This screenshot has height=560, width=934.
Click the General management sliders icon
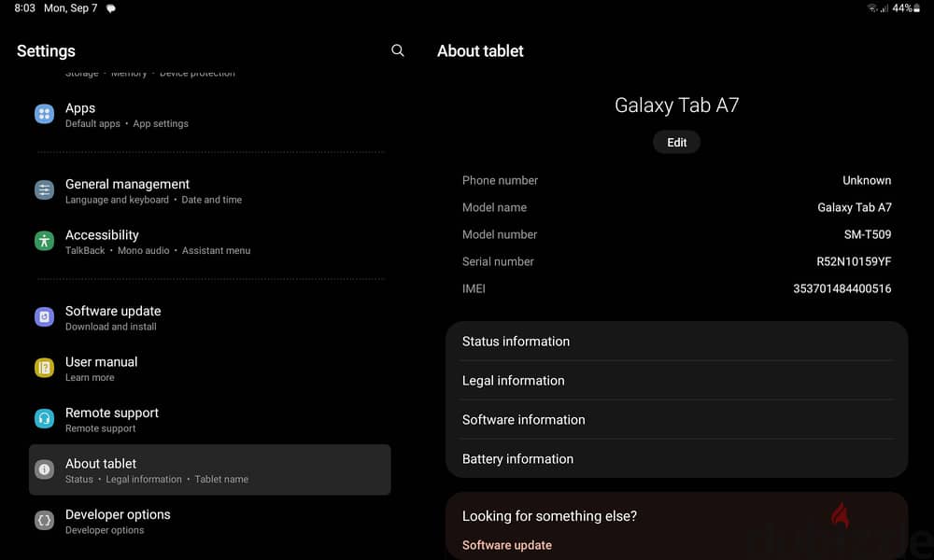44,189
